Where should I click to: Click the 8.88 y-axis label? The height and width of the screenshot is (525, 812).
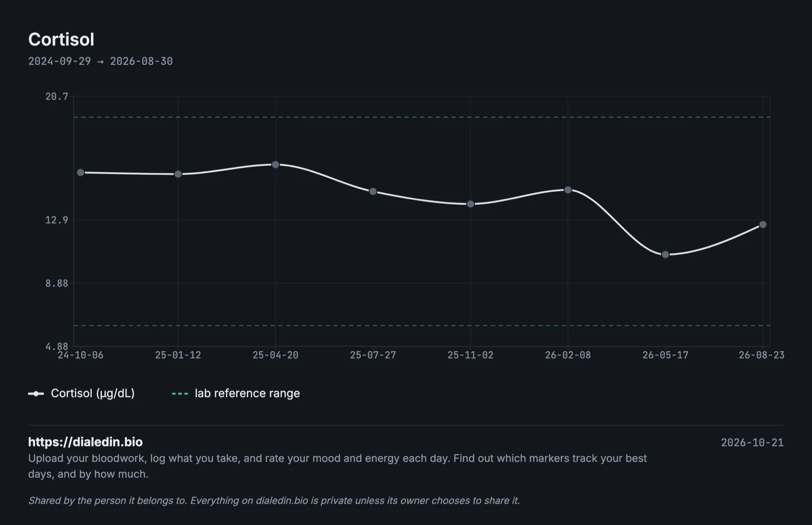(x=57, y=283)
